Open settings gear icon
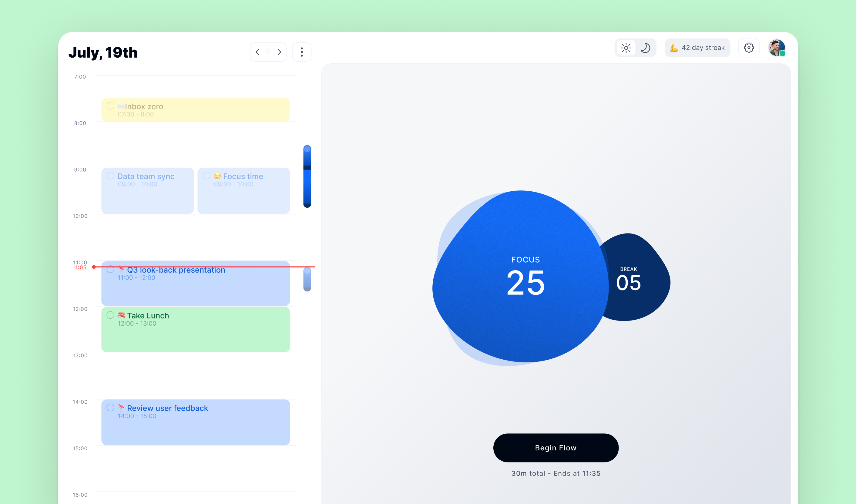The width and height of the screenshot is (856, 504). [x=749, y=48]
